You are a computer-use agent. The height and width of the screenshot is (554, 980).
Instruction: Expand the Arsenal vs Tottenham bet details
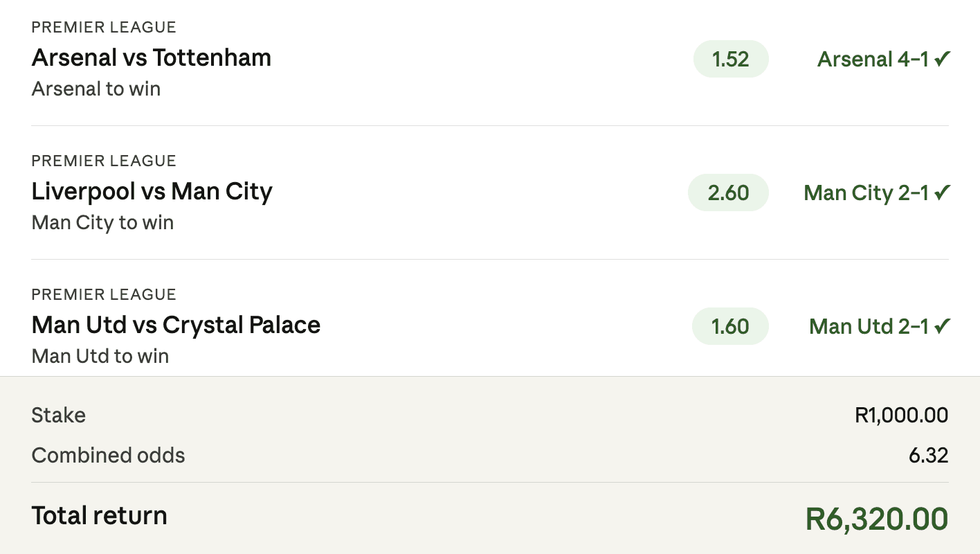click(151, 57)
